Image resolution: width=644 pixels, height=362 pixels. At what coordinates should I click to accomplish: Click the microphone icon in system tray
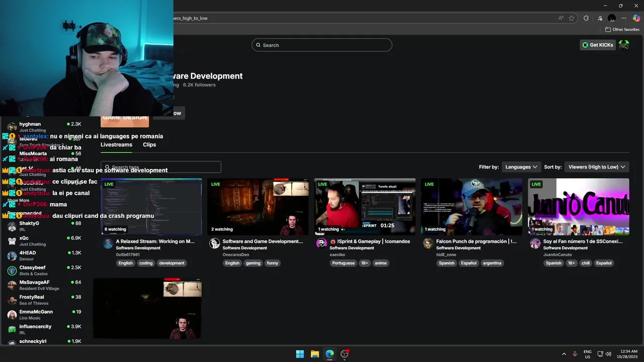[575, 354]
